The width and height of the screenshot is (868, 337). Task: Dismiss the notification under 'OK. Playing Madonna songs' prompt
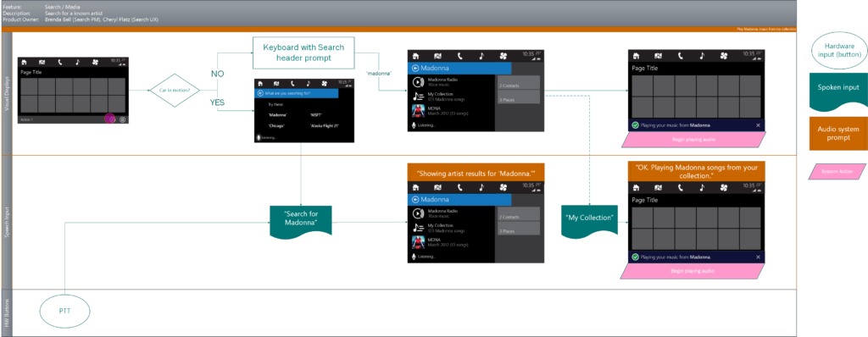click(x=758, y=257)
